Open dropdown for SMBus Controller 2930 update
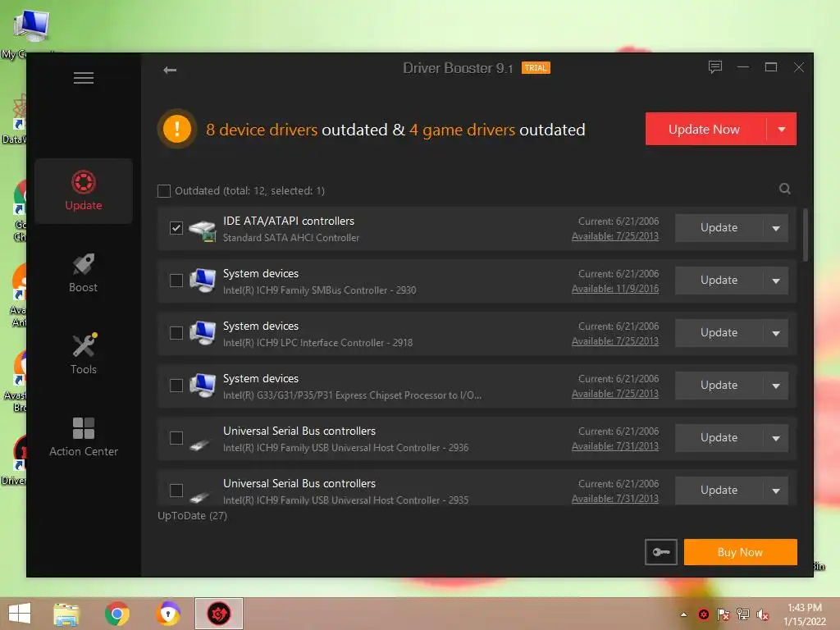 [776, 281]
